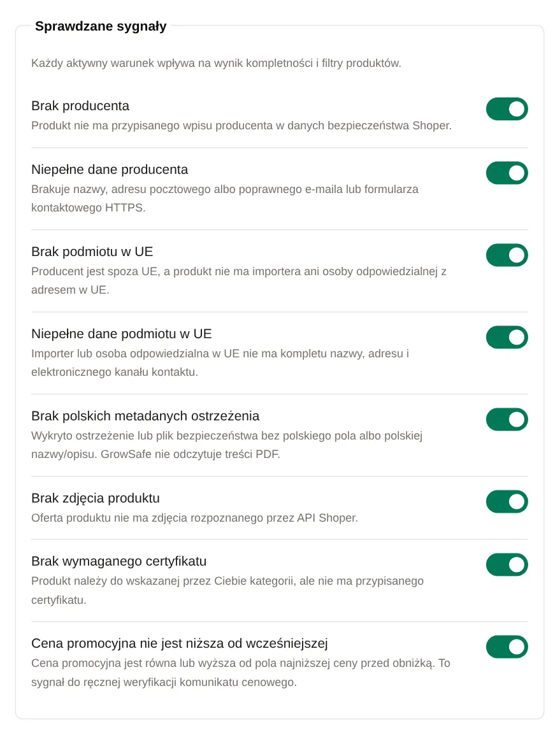The width and height of the screenshot is (560, 735).
Task: Disable Cena promocyjna nie jest niższa toggle
Action: pyautogui.click(x=506, y=647)
